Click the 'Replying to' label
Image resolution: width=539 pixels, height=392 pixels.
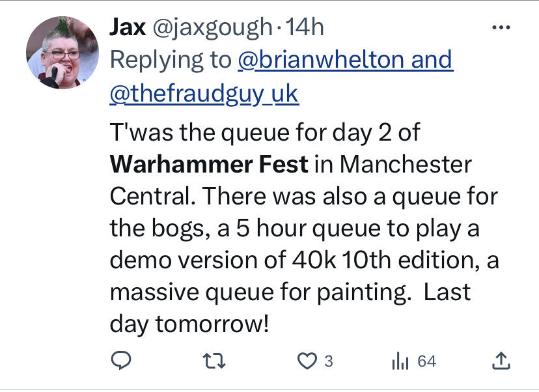tap(170, 60)
